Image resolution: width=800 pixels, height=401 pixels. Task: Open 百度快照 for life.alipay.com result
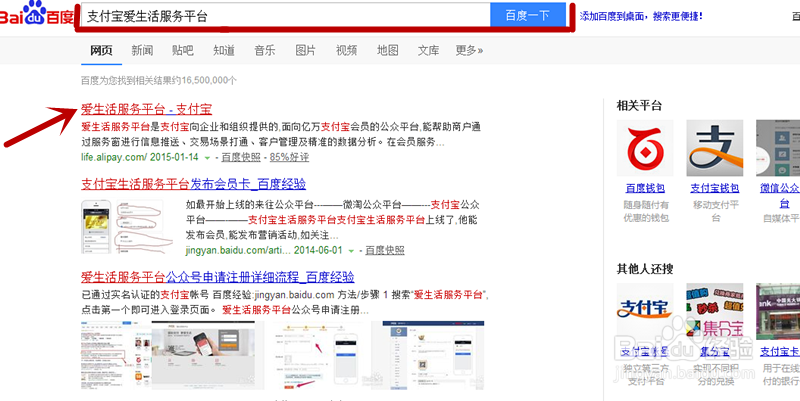pos(241,157)
